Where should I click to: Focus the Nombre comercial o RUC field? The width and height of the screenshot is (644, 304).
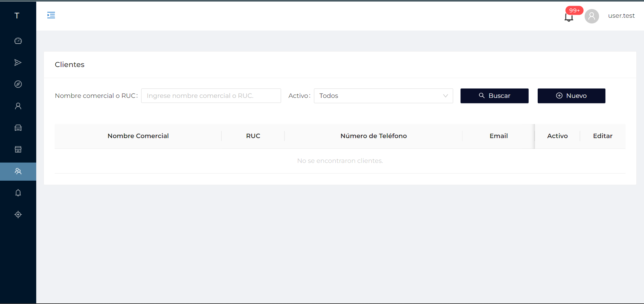click(211, 96)
